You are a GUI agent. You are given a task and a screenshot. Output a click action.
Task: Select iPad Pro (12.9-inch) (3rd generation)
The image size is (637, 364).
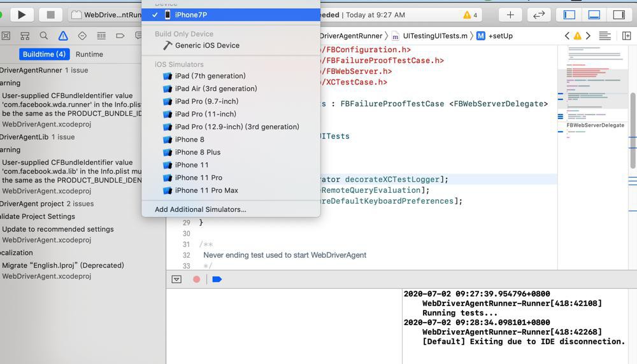pyautogui.click(x=231, y=127)
